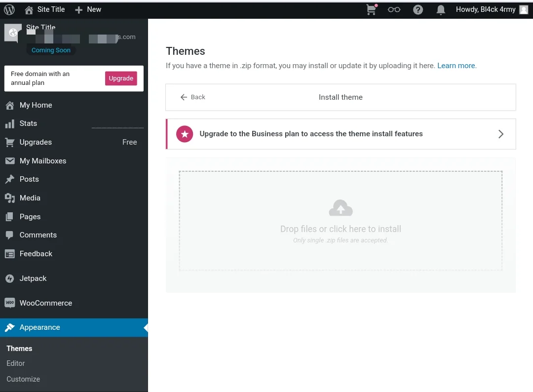This screenshot has width=533, height=392.
Task: Click the cloud upload icon
Action: 341,208
